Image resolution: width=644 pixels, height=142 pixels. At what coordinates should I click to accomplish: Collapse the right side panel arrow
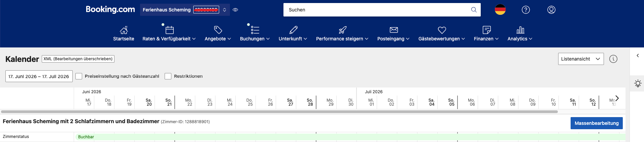638,56
